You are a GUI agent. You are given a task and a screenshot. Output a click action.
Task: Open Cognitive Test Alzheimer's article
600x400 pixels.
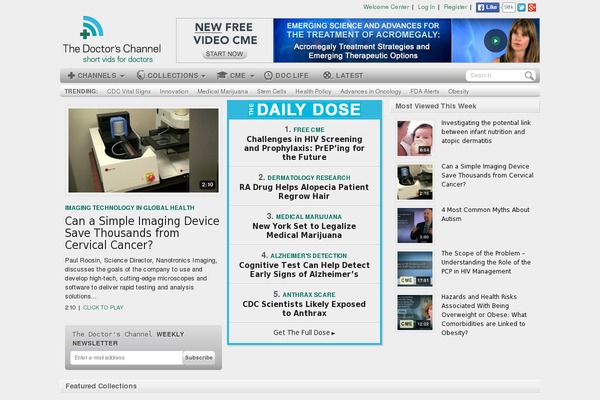[304, 269]
